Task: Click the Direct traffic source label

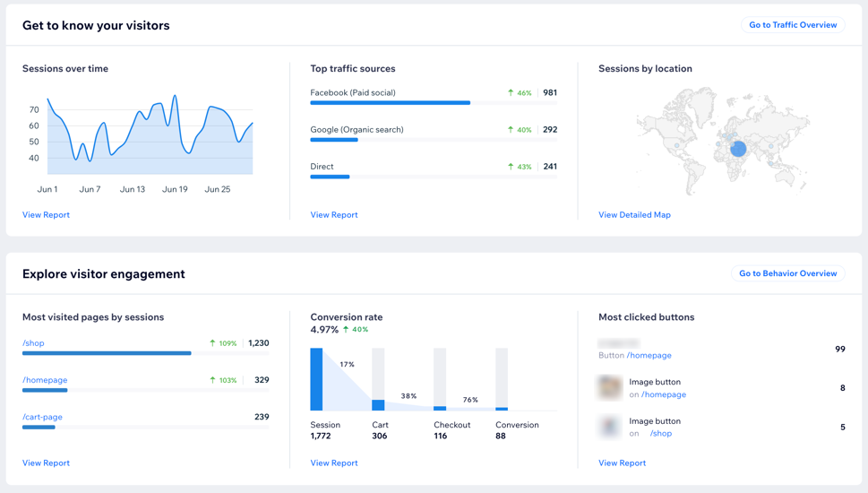Action: pyautogui.click(x=322, y=166)
